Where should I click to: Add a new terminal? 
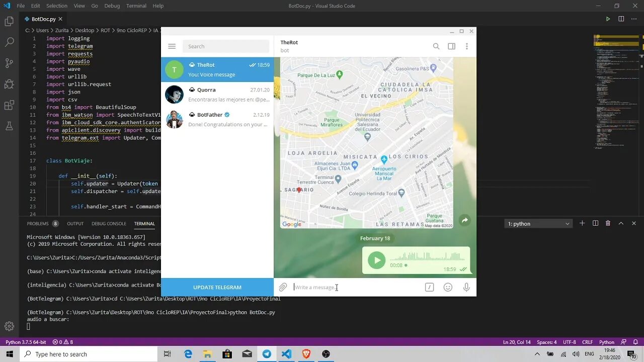[582, 223]
